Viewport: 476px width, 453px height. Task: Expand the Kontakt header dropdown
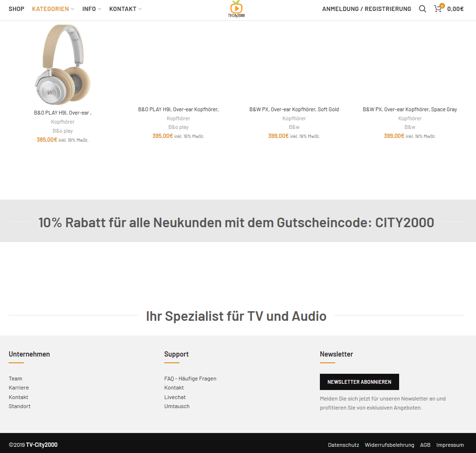tap(126, 9)
